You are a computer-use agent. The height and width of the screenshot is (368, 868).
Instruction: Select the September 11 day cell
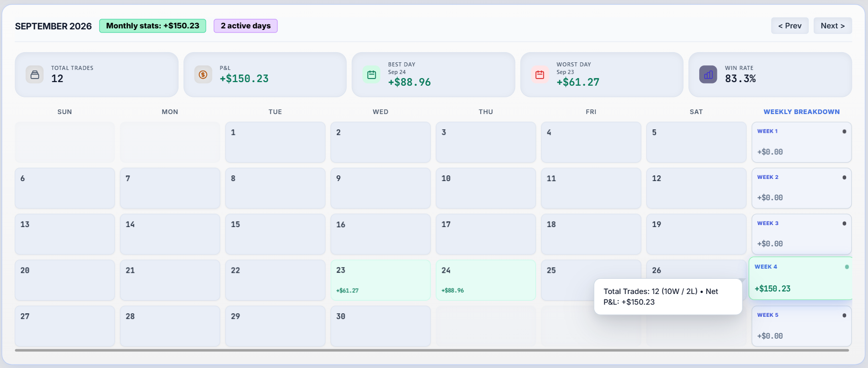(x=591, y=188)
